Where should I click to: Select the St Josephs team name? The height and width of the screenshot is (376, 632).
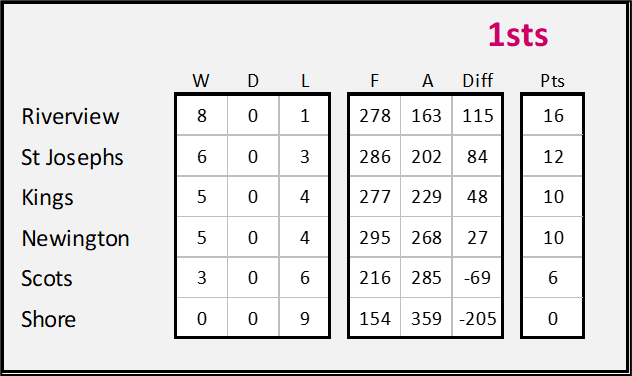72,157
